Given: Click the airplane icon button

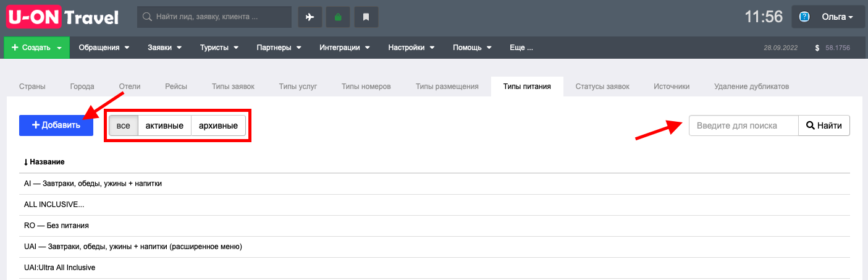Looking at the screenshot, I should [x=310, y=17].
